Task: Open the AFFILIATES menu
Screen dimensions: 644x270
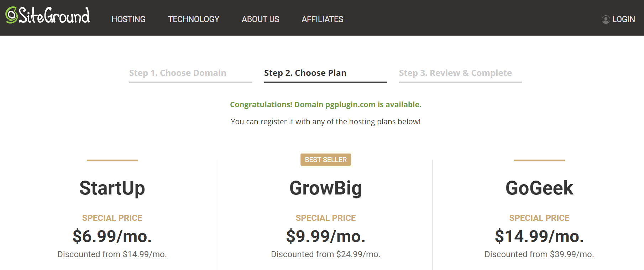Action: [323, 19]
